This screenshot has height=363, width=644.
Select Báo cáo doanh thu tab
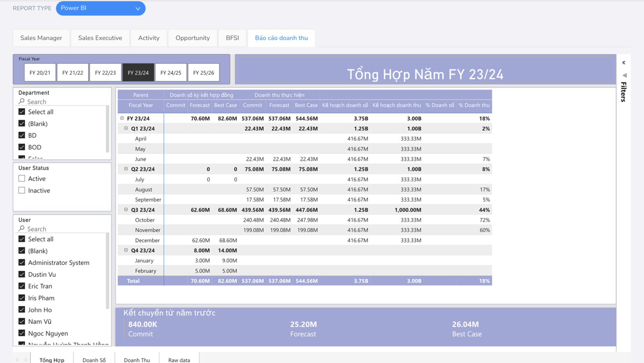point(282,38)
